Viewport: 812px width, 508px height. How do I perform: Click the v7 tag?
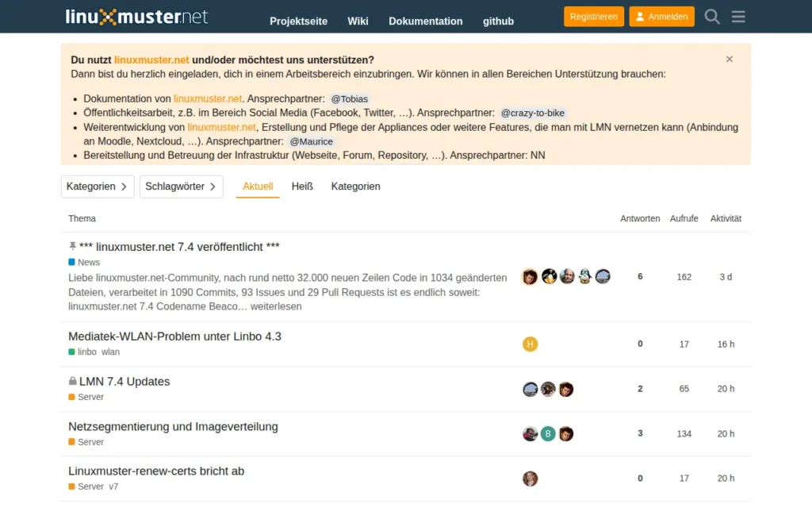pos(113,487)
